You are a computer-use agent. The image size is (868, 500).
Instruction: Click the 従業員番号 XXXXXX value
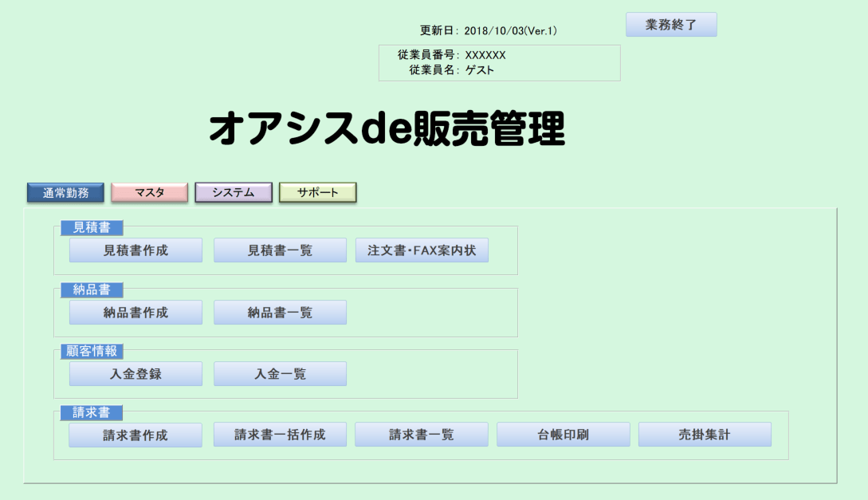[485, 55]
